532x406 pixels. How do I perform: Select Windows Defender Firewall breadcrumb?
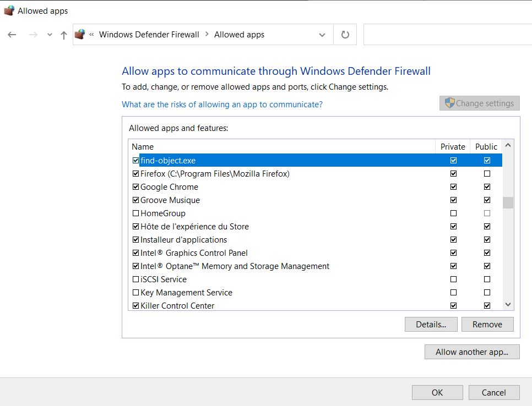[x=149, y=35]
